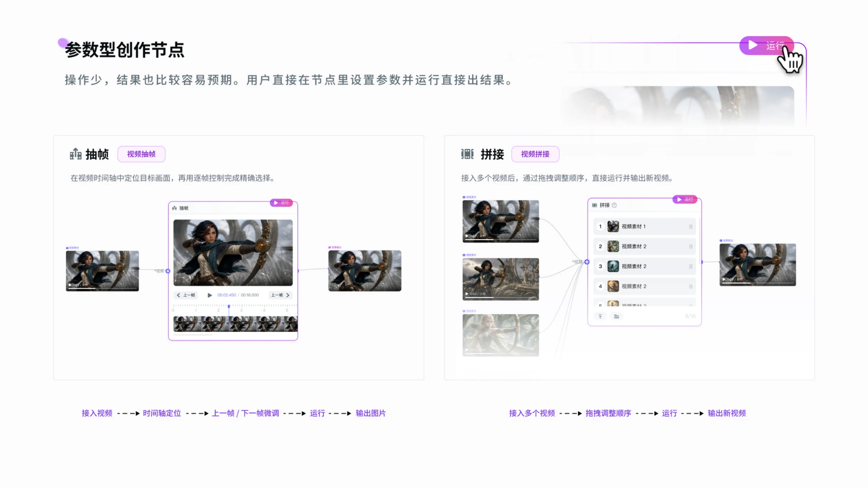Viewport: 868px width, 488px height.
Task: Click the 抽帧 node's input port plus icon
Action: (168, 271)
